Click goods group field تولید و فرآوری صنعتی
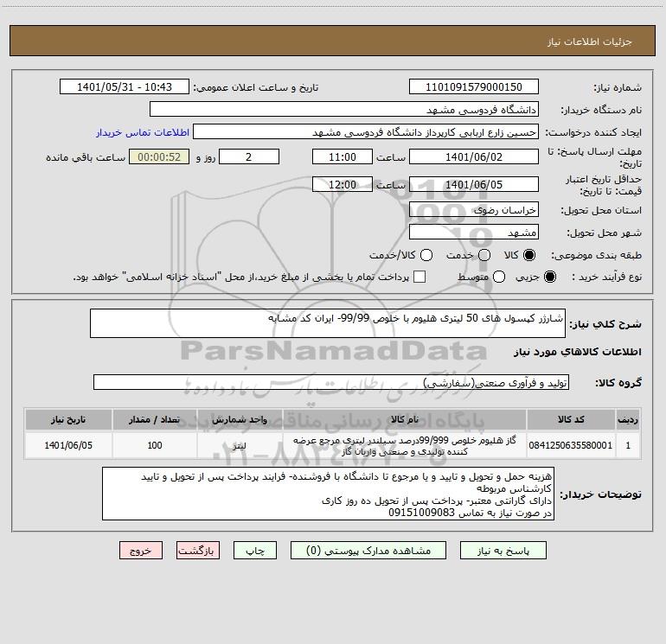The image size is (666, 644). click(x=331, y=382)
